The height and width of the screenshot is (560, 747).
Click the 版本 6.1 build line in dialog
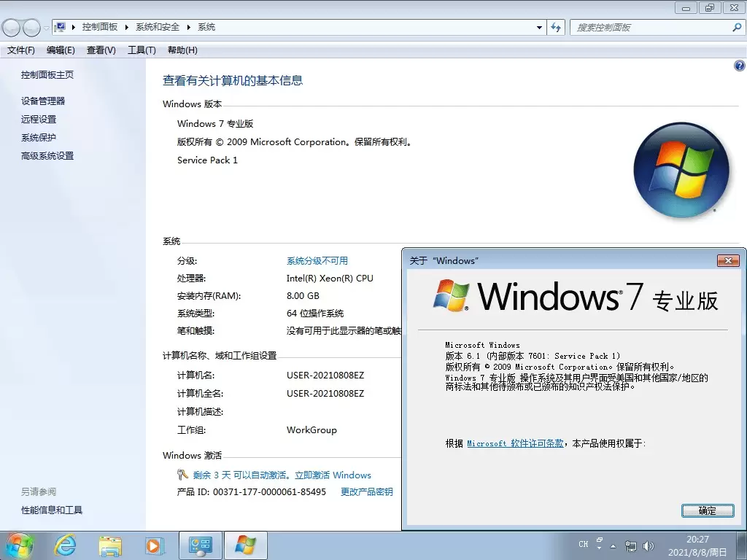click(533, 356)
